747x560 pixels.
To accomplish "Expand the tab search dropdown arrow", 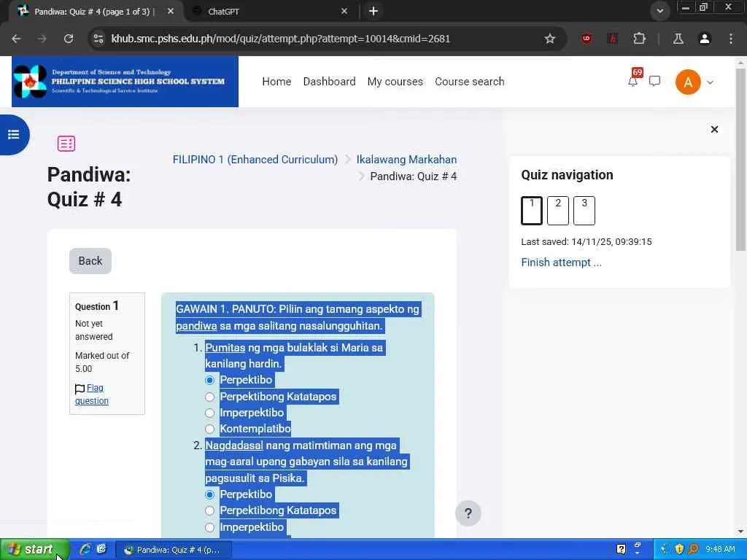I will tap(659, 11).
